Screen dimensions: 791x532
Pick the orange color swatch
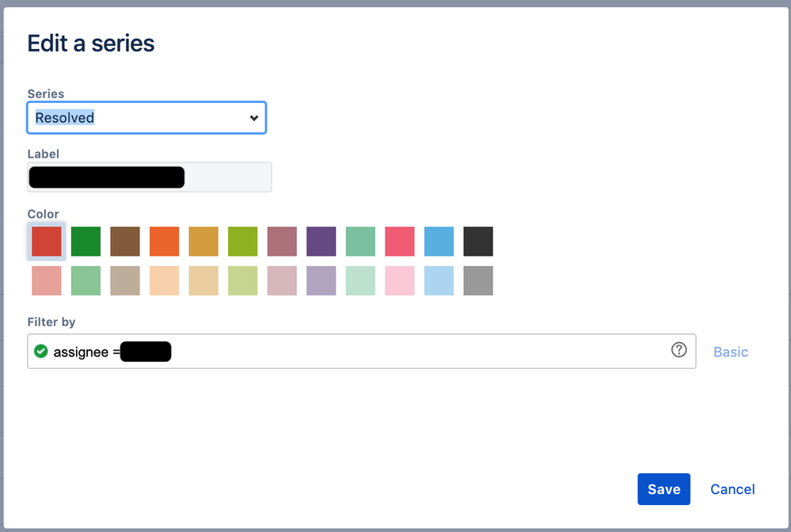pyautogui.click(x=164, y=241)
